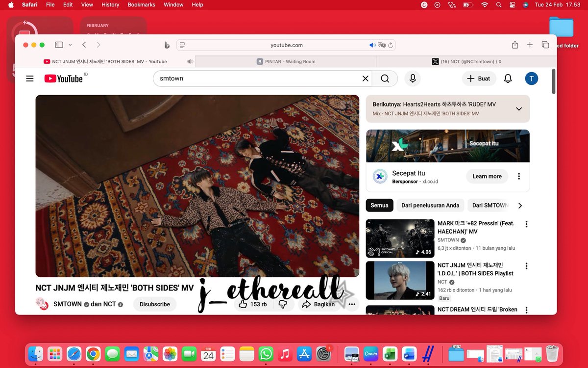This screenshot has height=368, width=588.
Task: Show Safari tab overview
Action: [x=545, y=45]
